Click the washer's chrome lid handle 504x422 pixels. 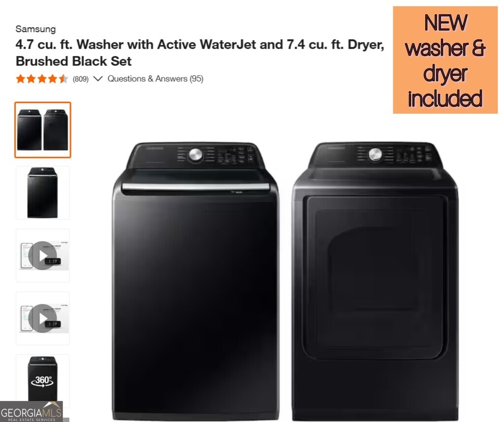point(196,187)
